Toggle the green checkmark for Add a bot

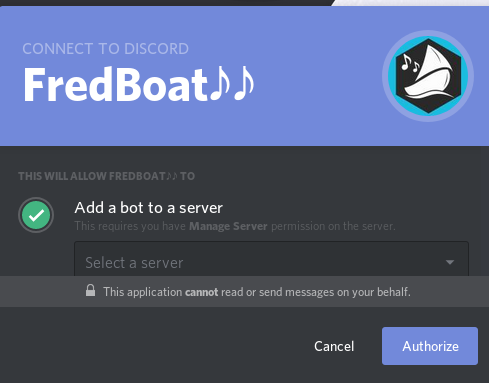coord(36,215)
